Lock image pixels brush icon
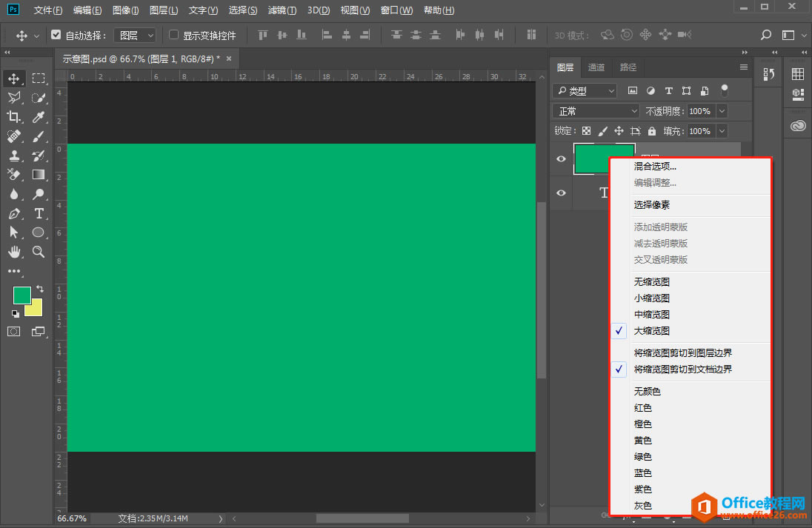Screen dimensions: 812x528 603,131
